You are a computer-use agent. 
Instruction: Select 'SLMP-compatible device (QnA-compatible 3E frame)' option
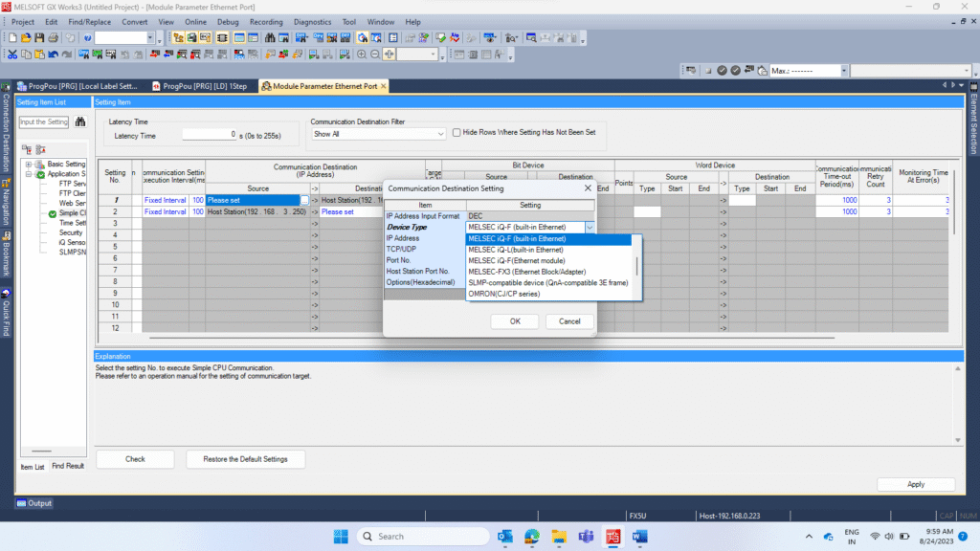[549, 283]
